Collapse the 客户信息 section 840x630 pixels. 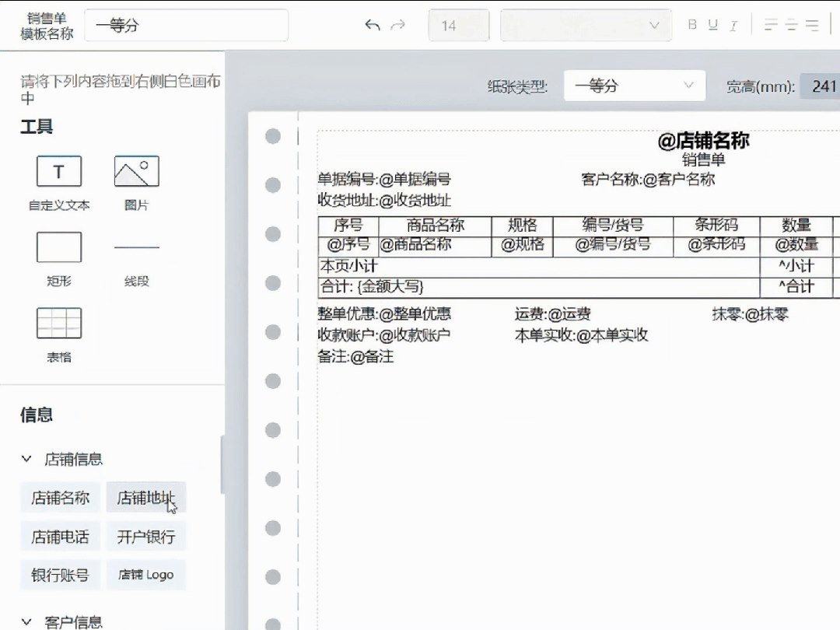coord(26,622)
